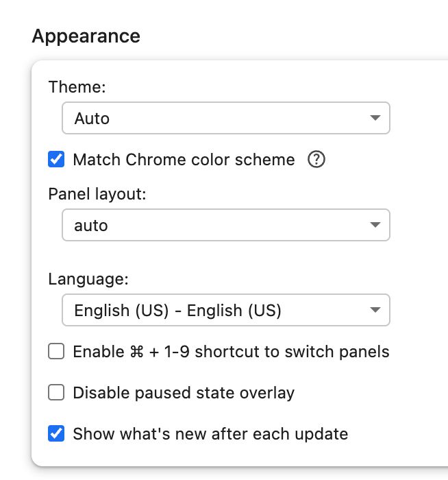Click the 'Disable paused state overlay' label text
Viewport: 448px width, 480px height.
pos(184,393)
